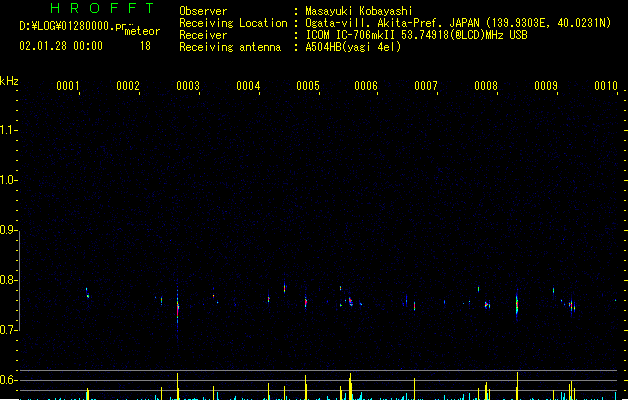Click time marker 0007
The image size is (629, 400).
426,86
